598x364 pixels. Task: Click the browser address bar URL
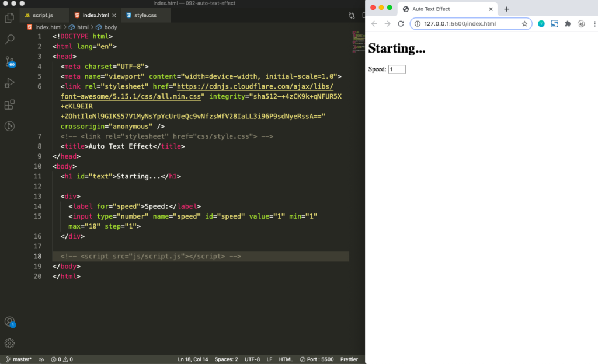[460, 23]
